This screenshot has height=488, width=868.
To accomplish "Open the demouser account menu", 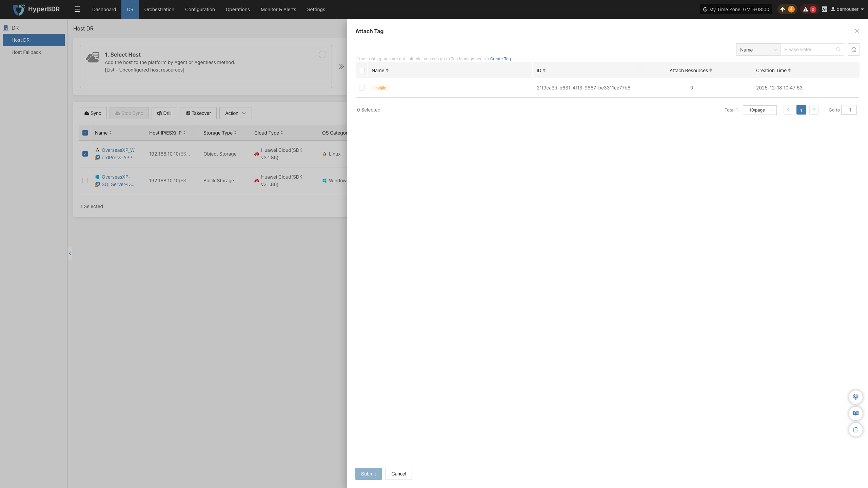I will (x=847, y=9).
